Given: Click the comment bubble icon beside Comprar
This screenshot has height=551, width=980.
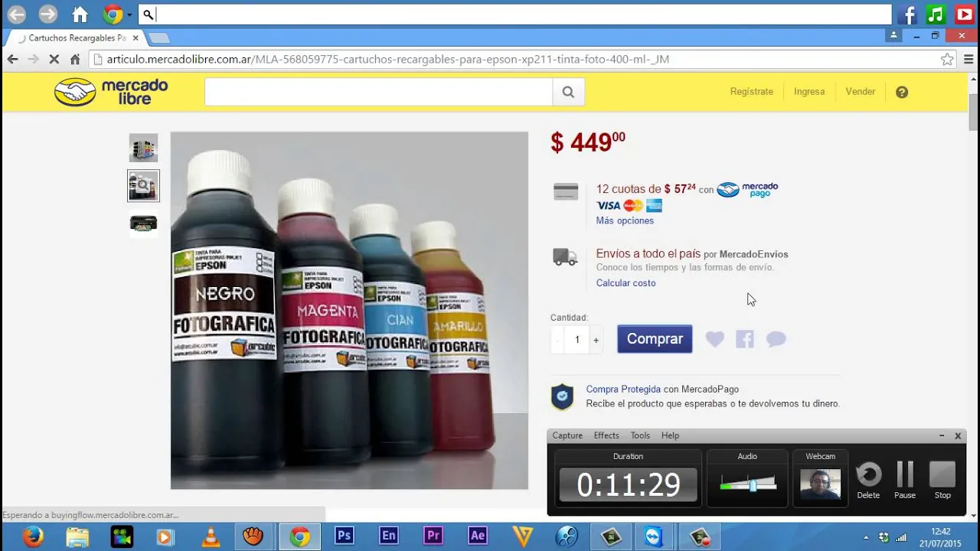Looking at the screenshot, I should coord(776,339).
